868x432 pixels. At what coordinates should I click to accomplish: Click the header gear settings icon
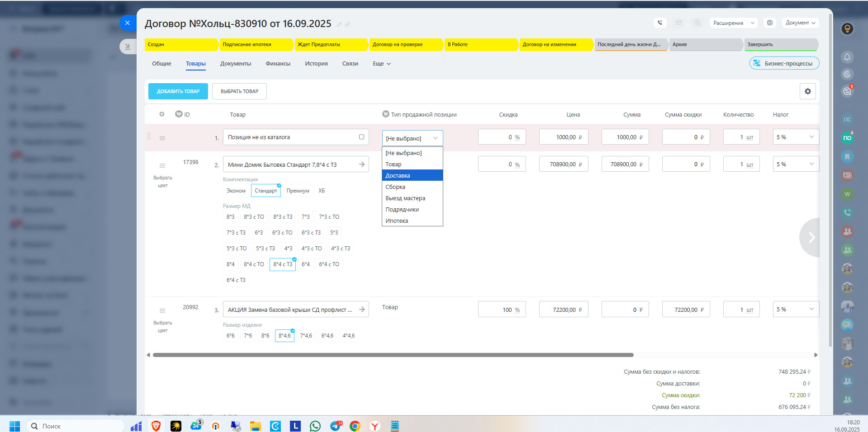[770, 23]
